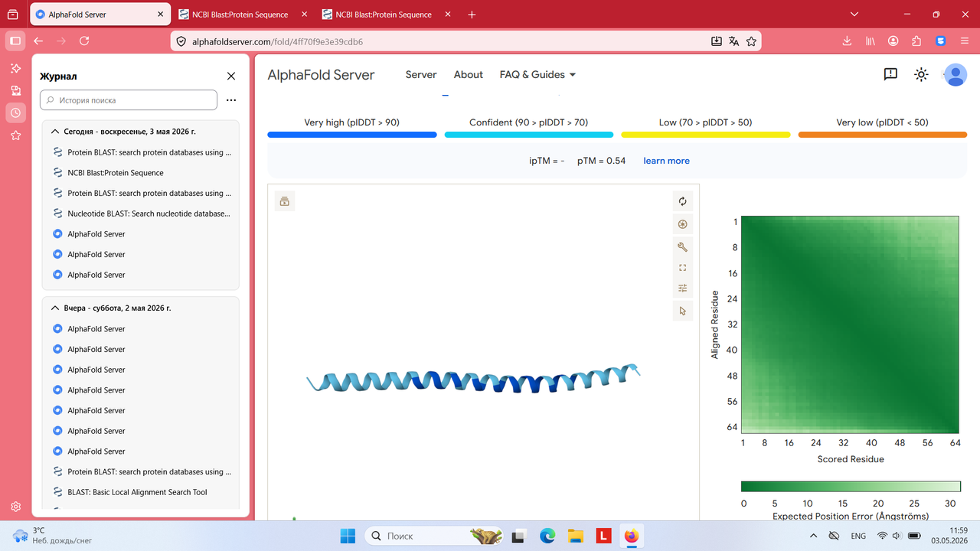Click the install-app icon in address bar
This screenshot has height=551, width=980.
(x=716, y=41)
